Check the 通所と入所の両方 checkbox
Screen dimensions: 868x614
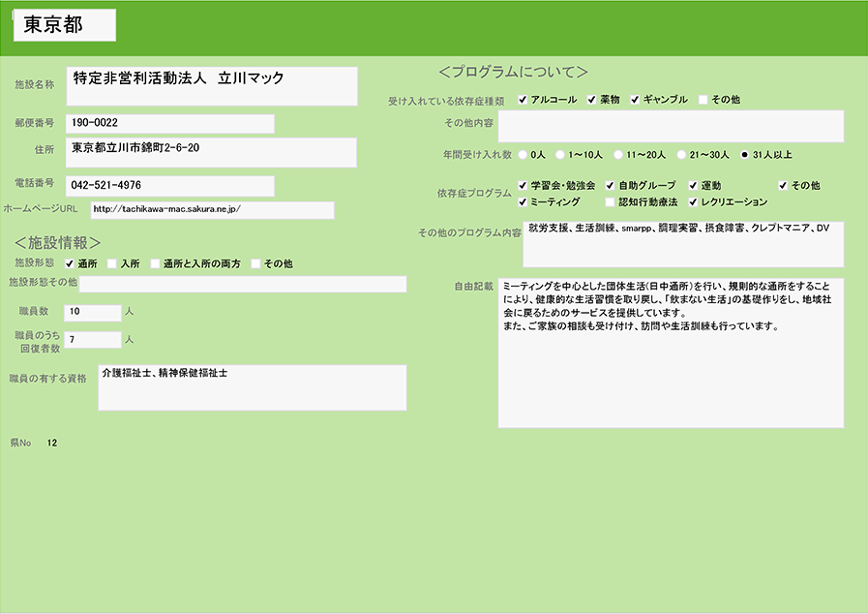155,263
